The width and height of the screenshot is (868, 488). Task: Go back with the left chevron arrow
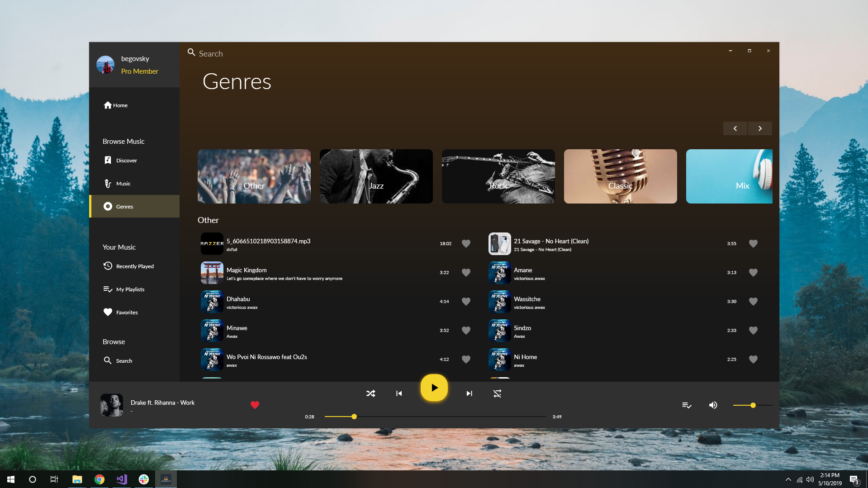coord(735,128)
